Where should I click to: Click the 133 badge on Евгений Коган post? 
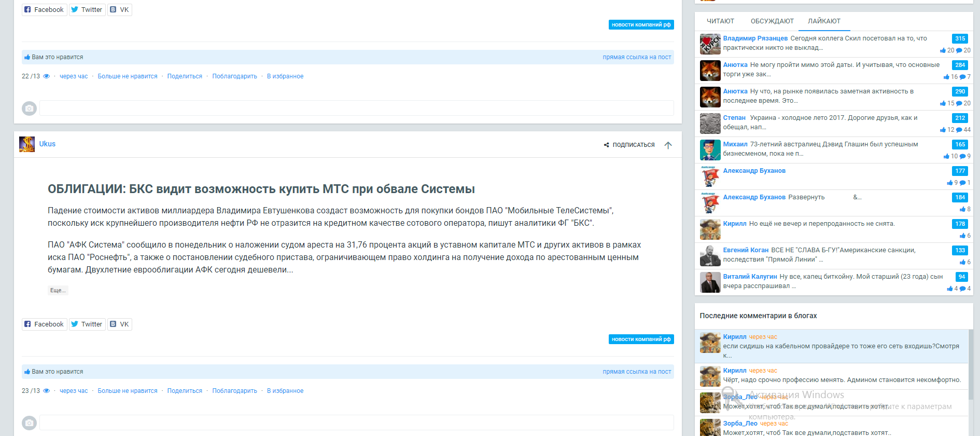960,250
